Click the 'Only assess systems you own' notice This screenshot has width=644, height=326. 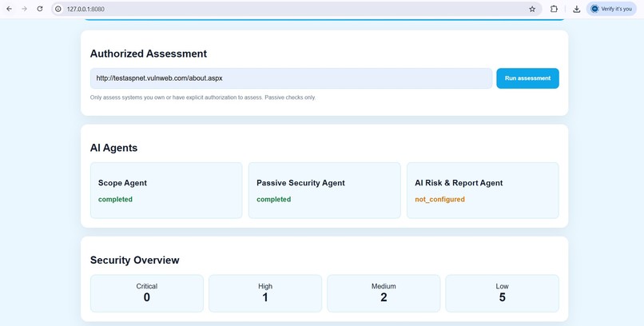[203, 97]
